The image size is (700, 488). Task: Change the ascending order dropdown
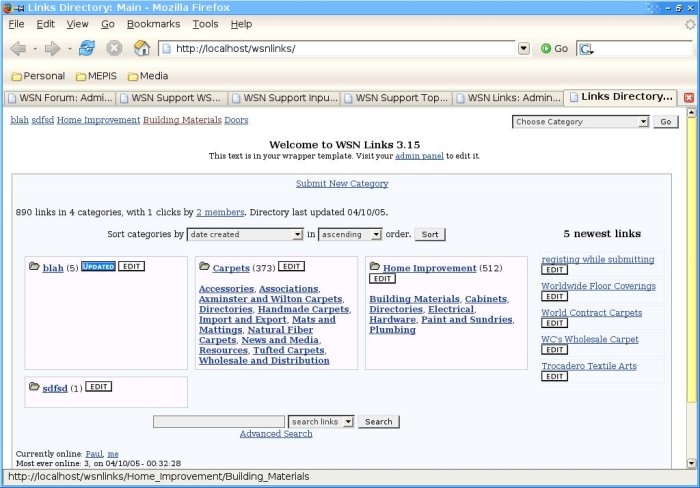click(350, 234)
